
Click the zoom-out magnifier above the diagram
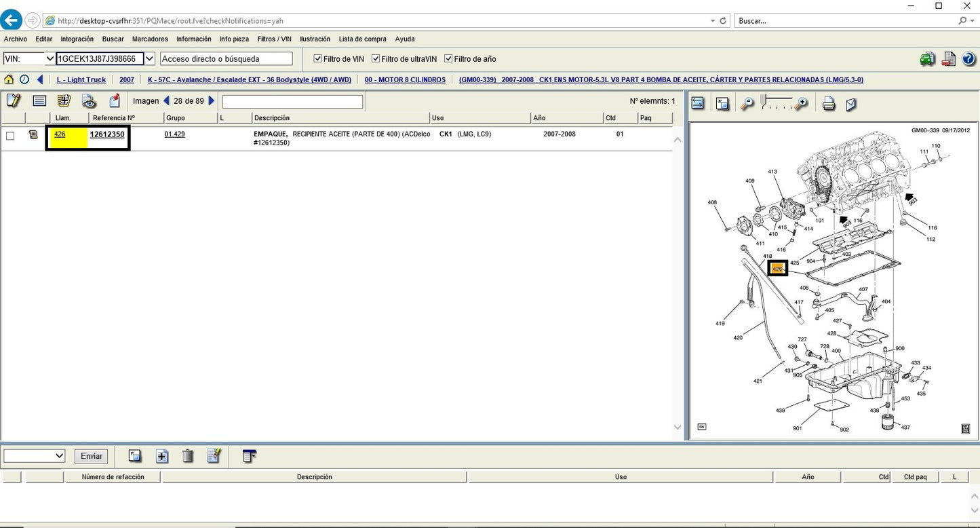(747, 104)
